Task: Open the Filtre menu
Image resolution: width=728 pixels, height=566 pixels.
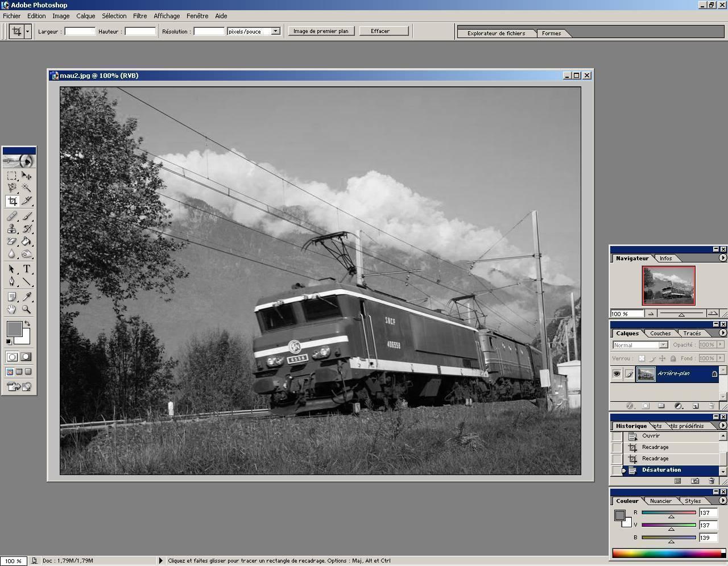Action: 139,16
